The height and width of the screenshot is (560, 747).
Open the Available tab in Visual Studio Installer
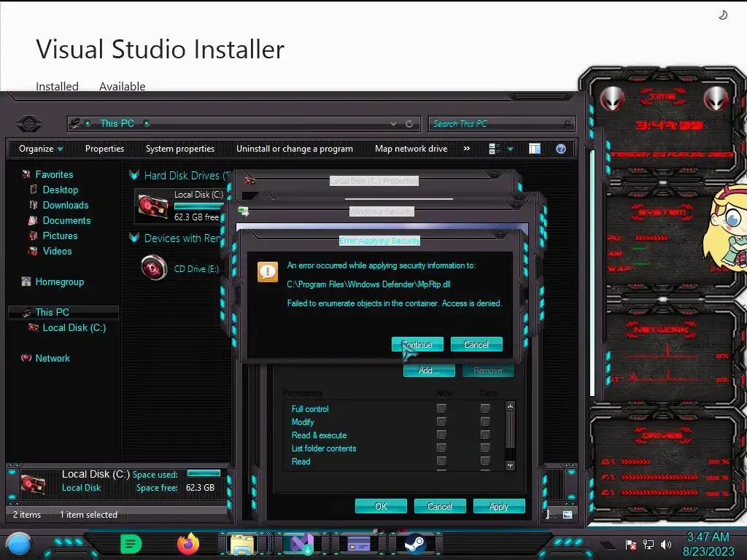pos(123,86)
